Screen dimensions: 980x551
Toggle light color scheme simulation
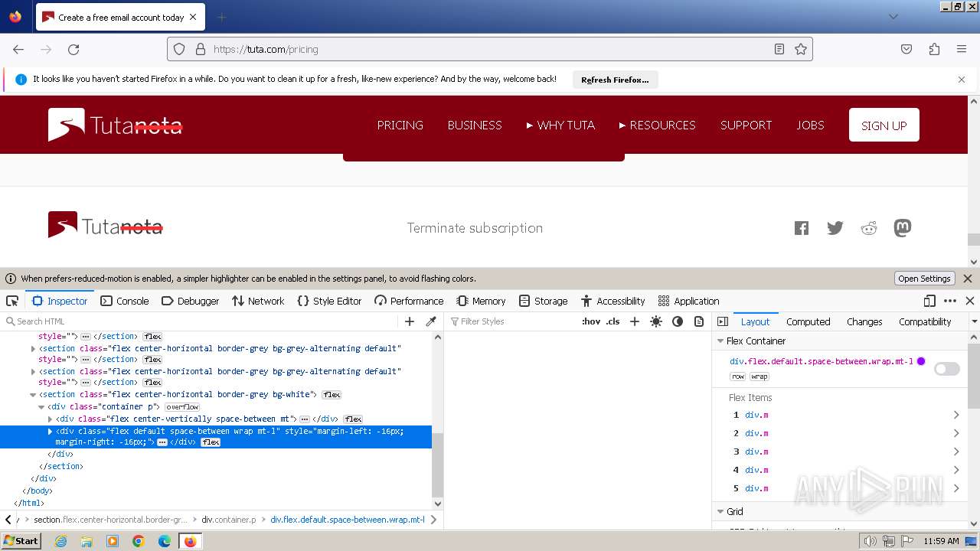tap(656, 321)
